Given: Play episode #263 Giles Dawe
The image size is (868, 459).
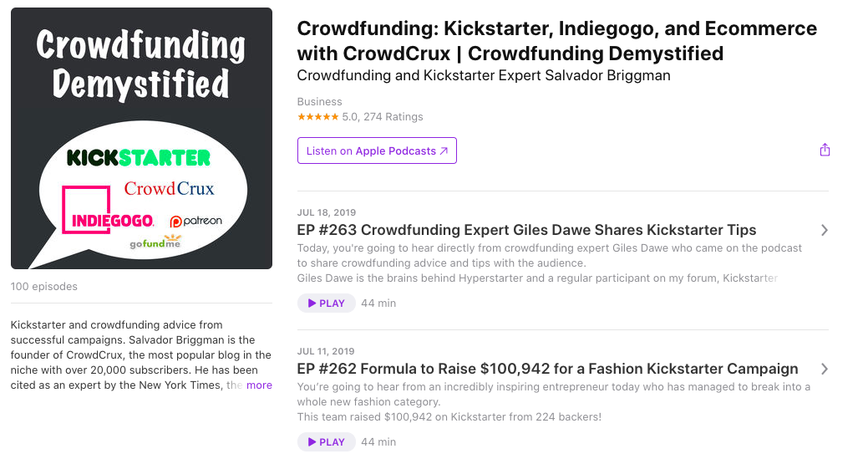Looking at the screenshot, I should 327,303.
